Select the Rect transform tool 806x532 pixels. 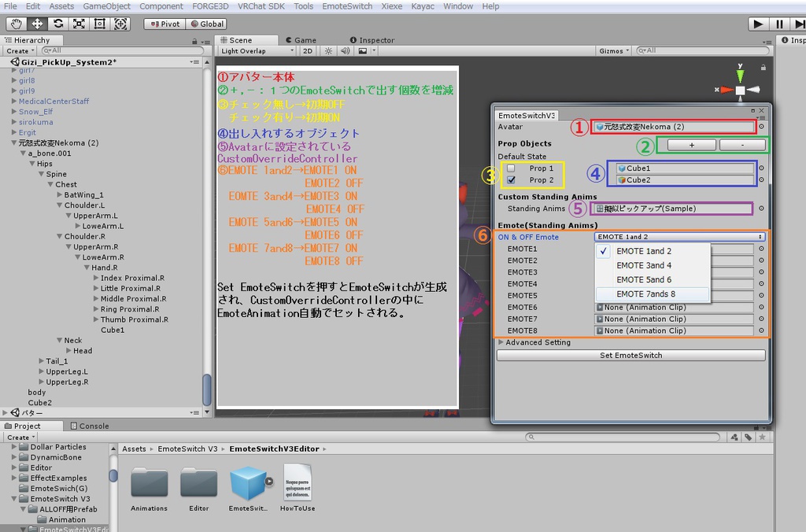pos(100,24)
